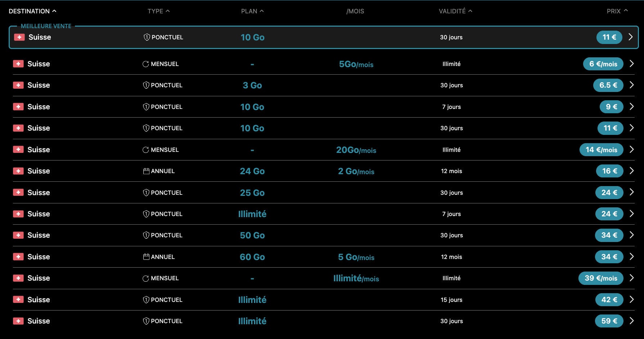Select the 42 € unlimited 15-day price
This screenshot has width=644, height=339.
click(609, 300)
